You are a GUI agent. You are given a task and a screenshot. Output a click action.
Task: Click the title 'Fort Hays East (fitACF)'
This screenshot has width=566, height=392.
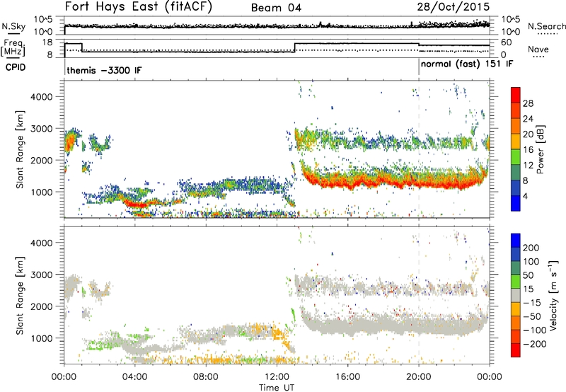pyautogui.click(x=138, y=7)
